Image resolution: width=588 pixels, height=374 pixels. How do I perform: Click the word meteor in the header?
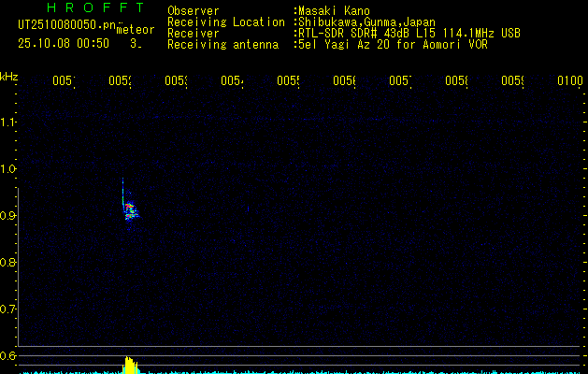(x=136, y=30)
